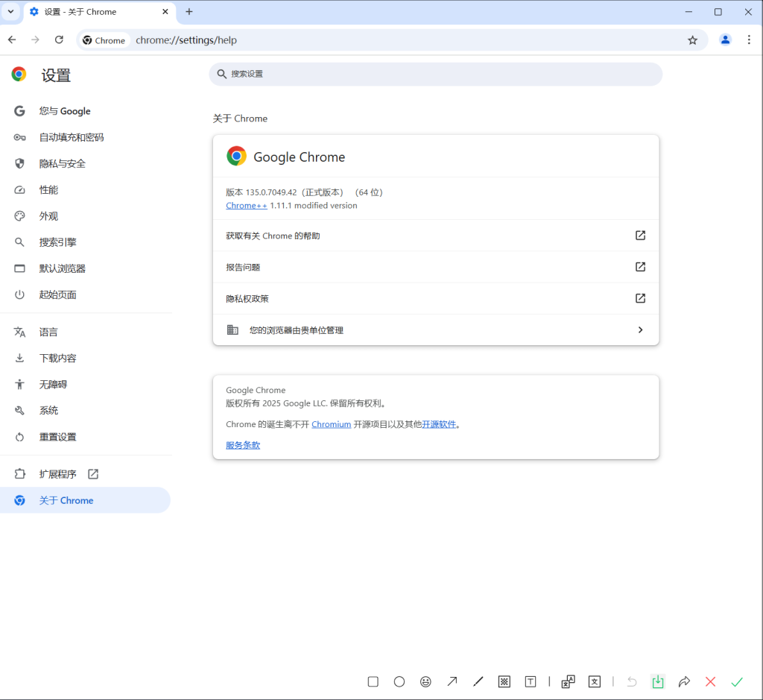Click the Chrome++ link
763x700 pixels.
coord(246,206)
